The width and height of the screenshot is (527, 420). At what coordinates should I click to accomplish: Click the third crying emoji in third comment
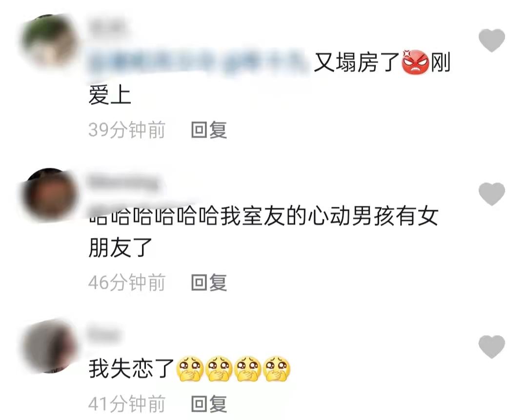[x=248, y=369]
